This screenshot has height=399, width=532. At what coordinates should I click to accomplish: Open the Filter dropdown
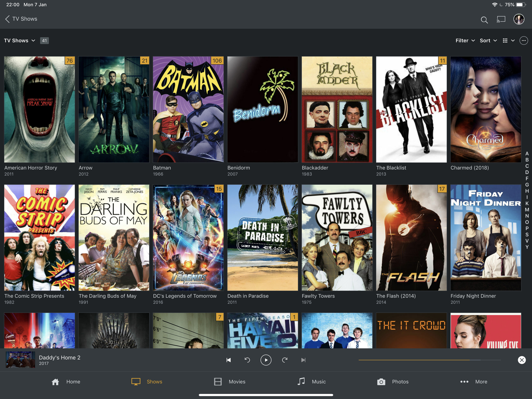465,41
